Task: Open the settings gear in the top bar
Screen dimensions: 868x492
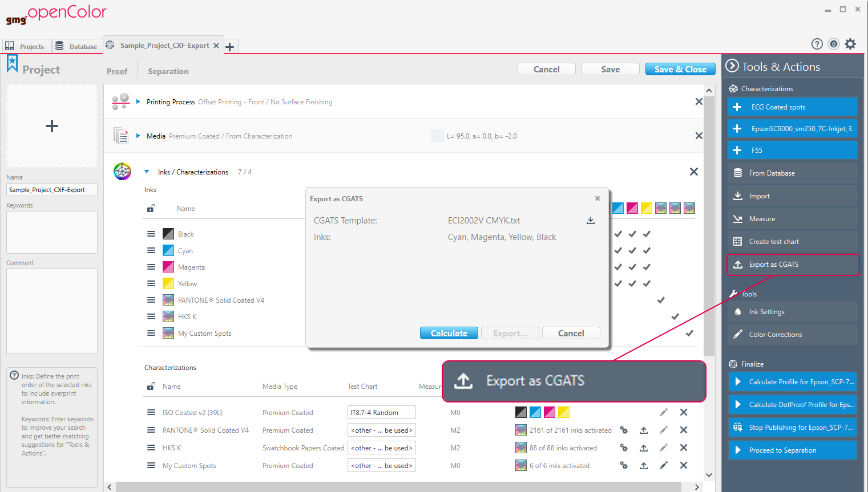Action: click(850, 44)
